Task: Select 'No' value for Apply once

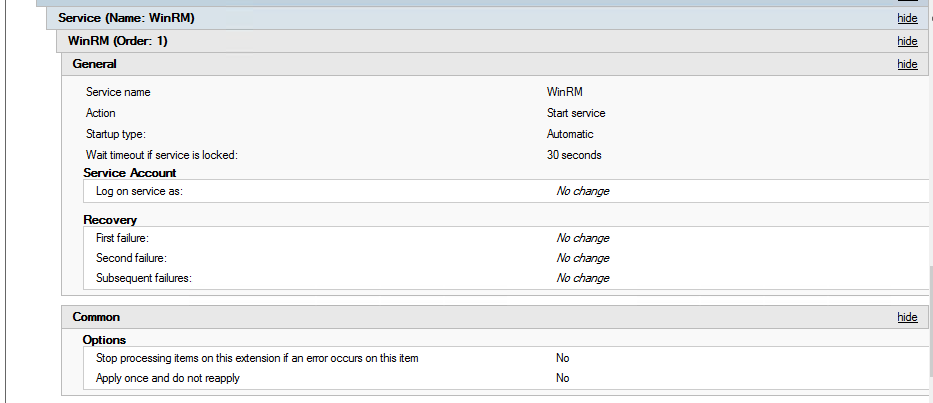Action: coord(562,378)
